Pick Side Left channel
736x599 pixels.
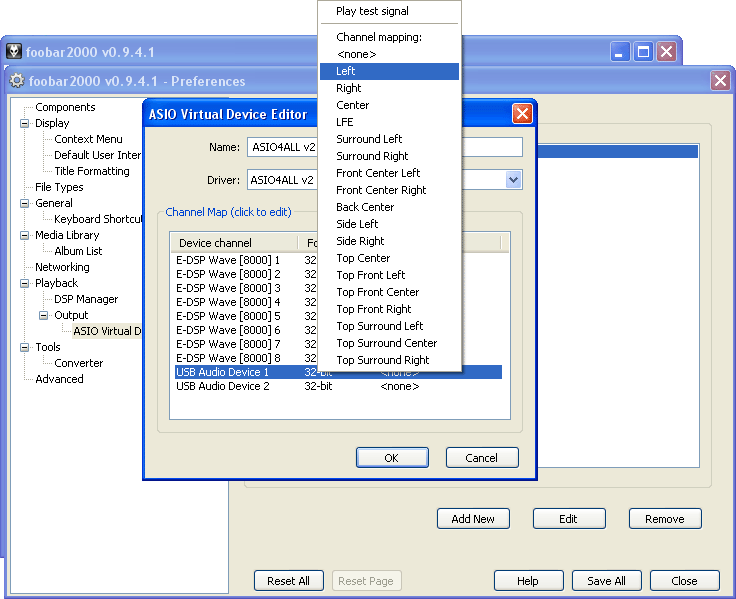click(x=390, y=224)
